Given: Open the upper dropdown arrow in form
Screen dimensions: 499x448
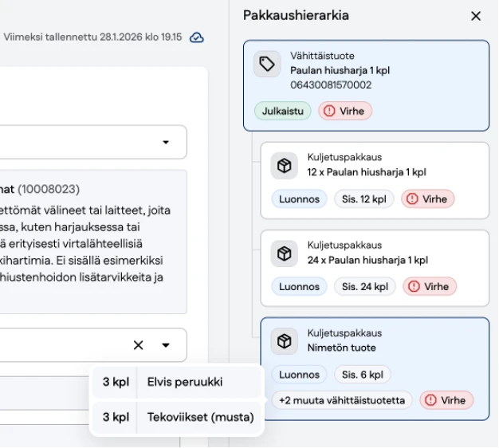Looking at the screenshot, I should click(x=166, y=142).
